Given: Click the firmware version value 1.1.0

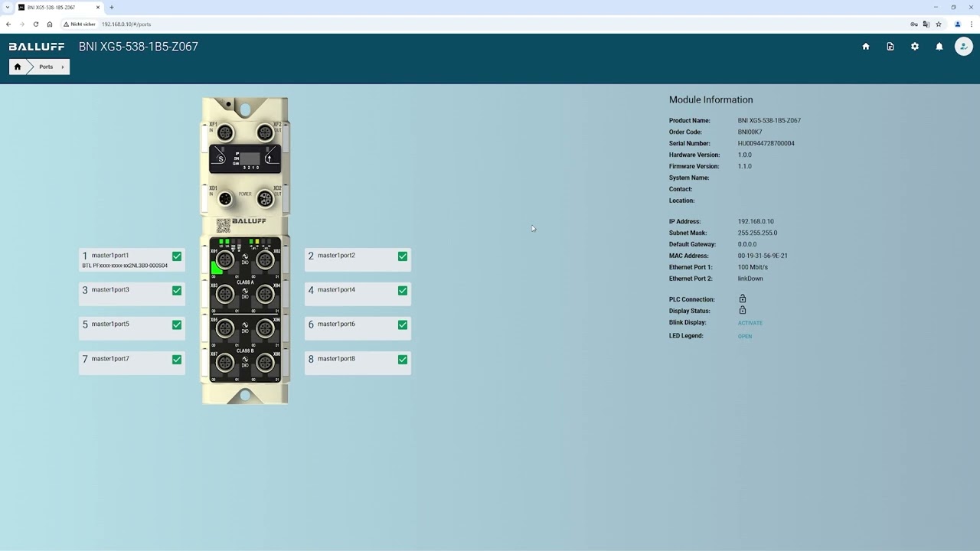Looking at the screenshot, I should [745, 166].
